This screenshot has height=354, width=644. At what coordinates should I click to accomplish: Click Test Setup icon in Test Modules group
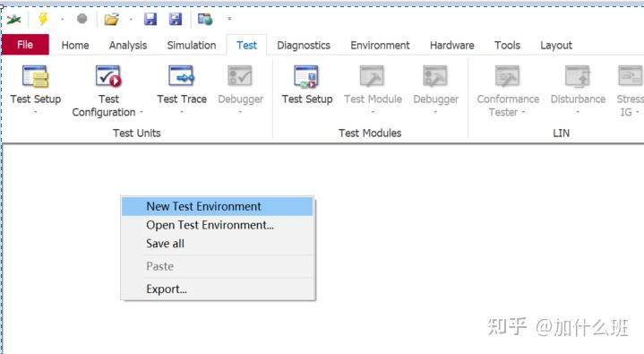[306, 76]
